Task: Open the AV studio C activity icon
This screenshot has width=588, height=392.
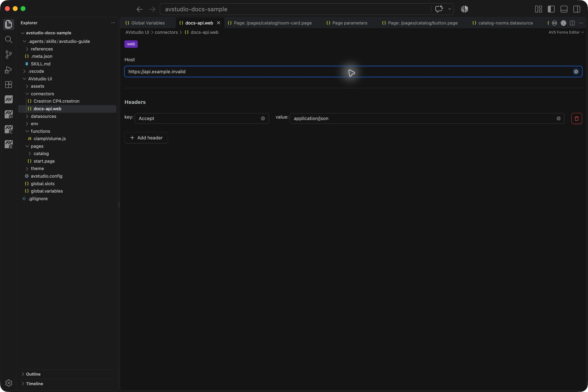Action: click(x=9, y=129)
